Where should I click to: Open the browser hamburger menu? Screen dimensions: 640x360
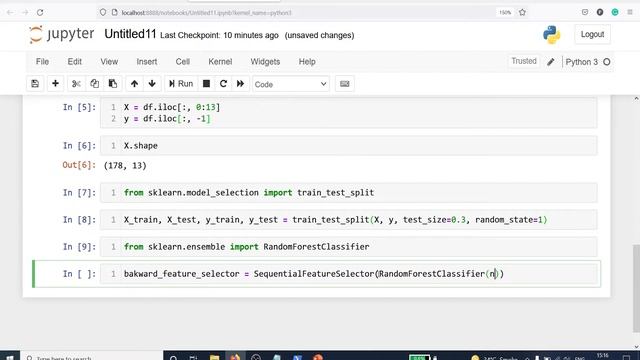tap(630, 12)
